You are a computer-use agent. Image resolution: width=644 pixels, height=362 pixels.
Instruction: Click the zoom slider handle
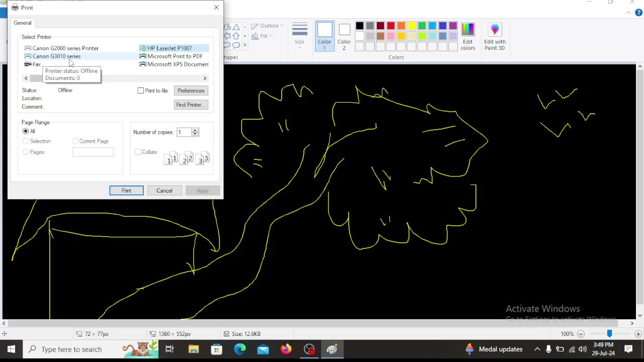pos(609,334)
